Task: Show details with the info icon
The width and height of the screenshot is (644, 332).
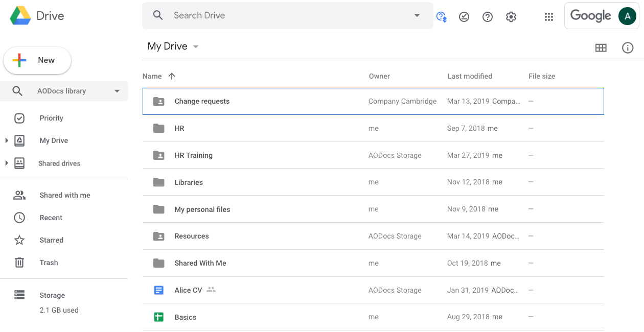Action: [628, 48]
